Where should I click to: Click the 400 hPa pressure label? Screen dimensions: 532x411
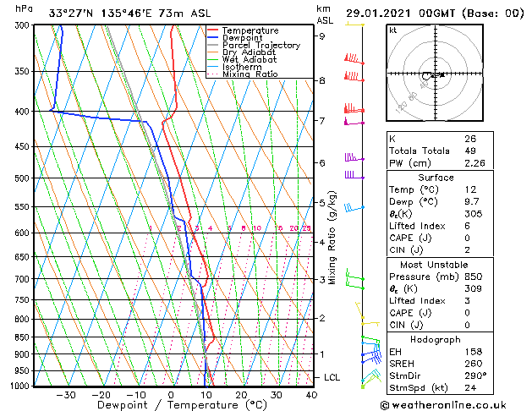click(x=24, y=112)
